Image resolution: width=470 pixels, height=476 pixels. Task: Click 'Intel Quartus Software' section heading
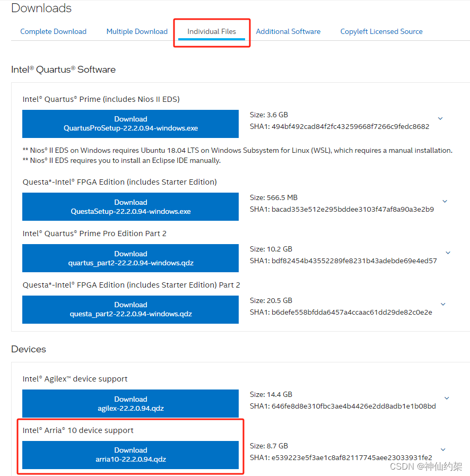coord(64,70)
